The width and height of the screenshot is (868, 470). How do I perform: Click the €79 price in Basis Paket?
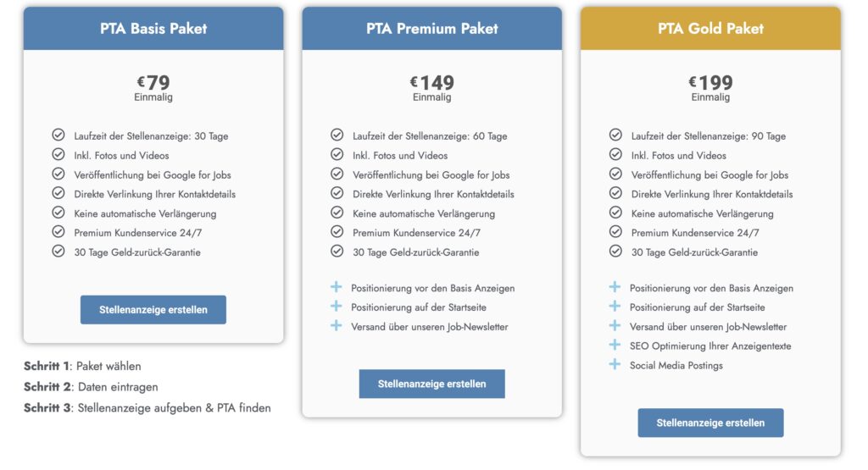pyautogui.click(x=153, y=83)
